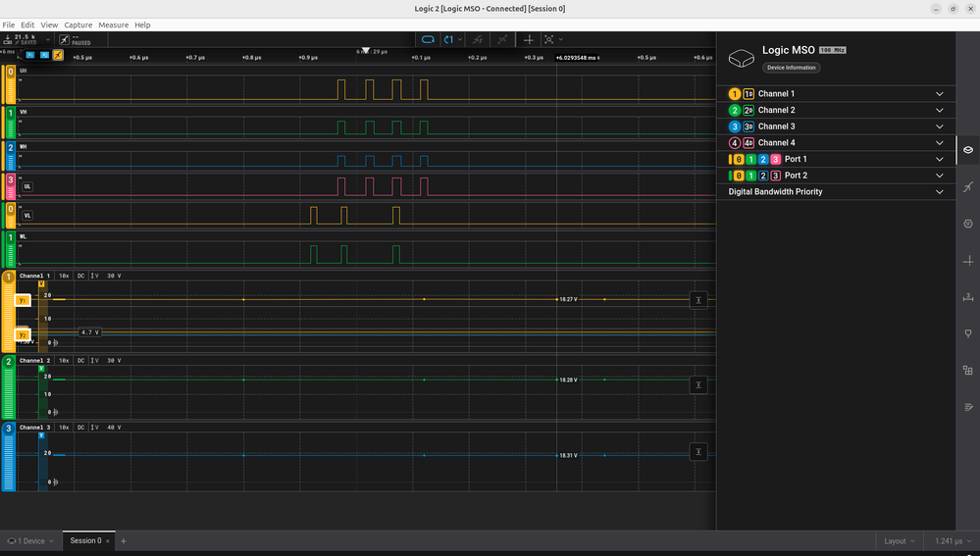Toggle the Channel 1 analog badge
Viewport: 980px width, 556px height.
735,94
